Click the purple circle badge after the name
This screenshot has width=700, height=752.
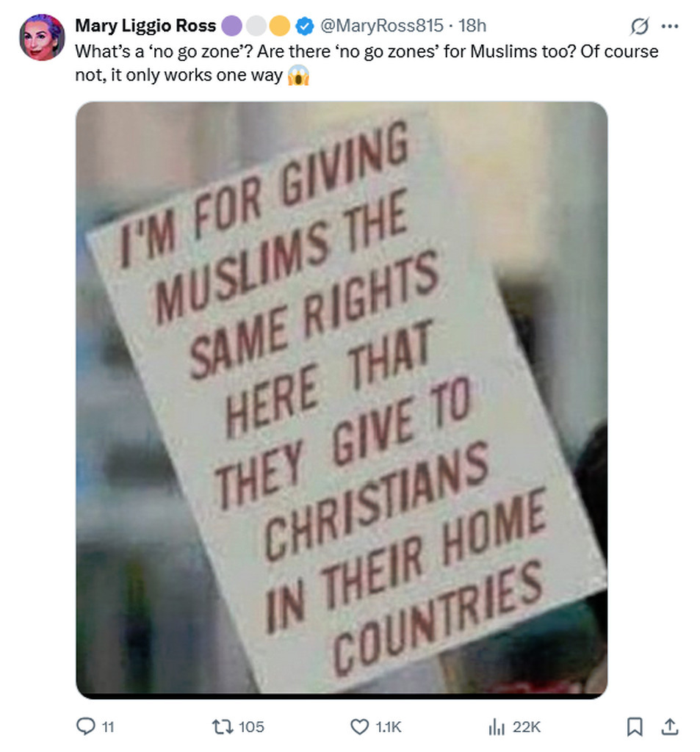coord(231,26)
